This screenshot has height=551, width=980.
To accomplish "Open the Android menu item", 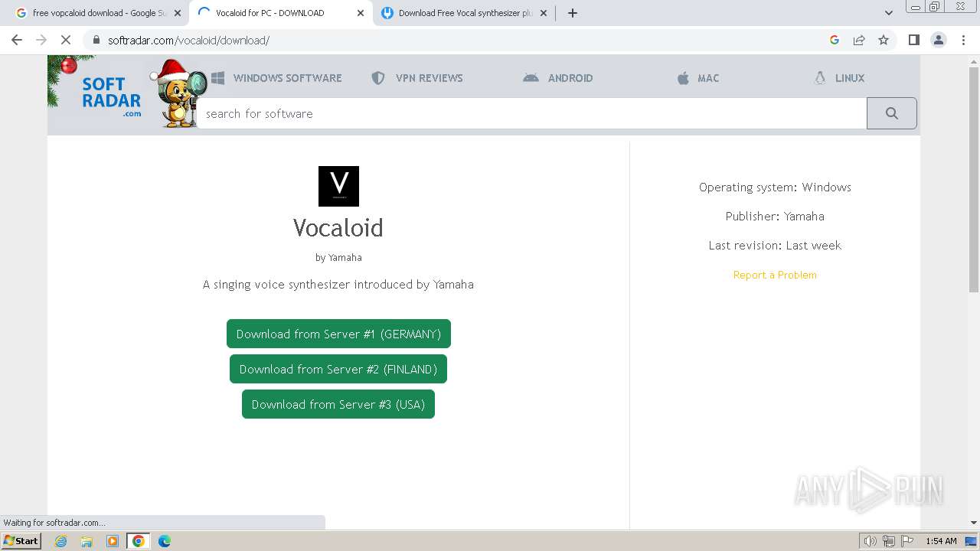I will (x=558, y=78).
